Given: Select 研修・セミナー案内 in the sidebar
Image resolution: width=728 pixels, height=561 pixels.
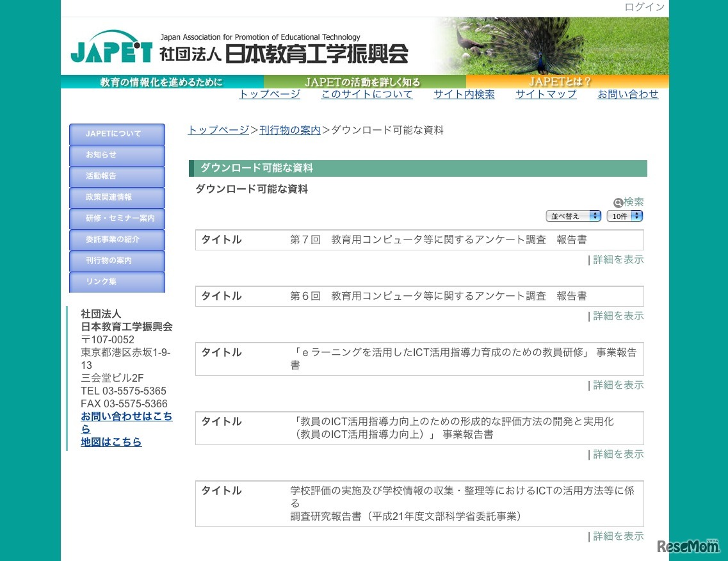Looking at the screenshot, I should (x=117, y=218).
